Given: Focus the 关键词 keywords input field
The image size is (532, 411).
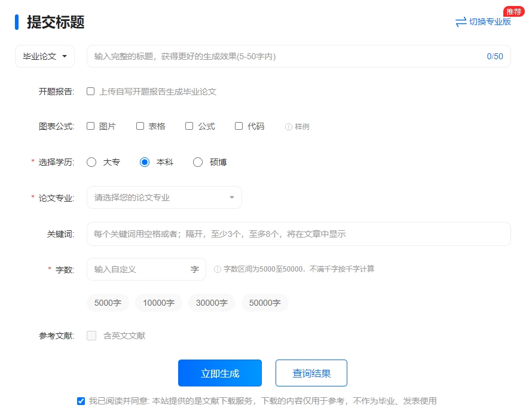Looking at the screenshot, I should click(299, 234).
